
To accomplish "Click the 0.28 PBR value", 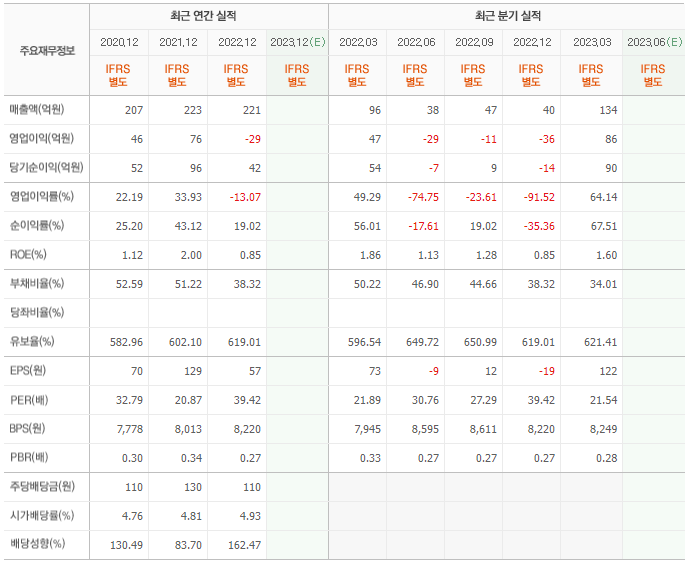I will coord(607,458).
